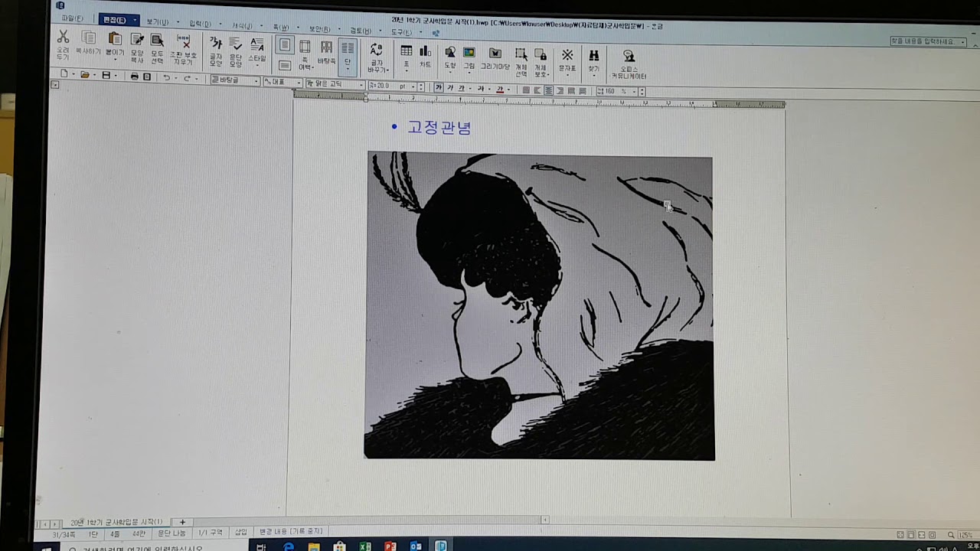Click the Select All (모두 선택) icon

coord(157,41)
